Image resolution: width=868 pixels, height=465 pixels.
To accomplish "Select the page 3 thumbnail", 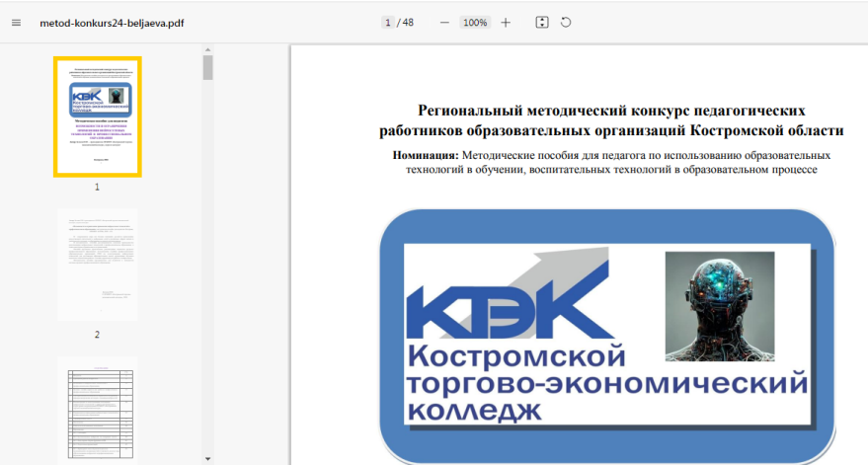I will point(97,410).
